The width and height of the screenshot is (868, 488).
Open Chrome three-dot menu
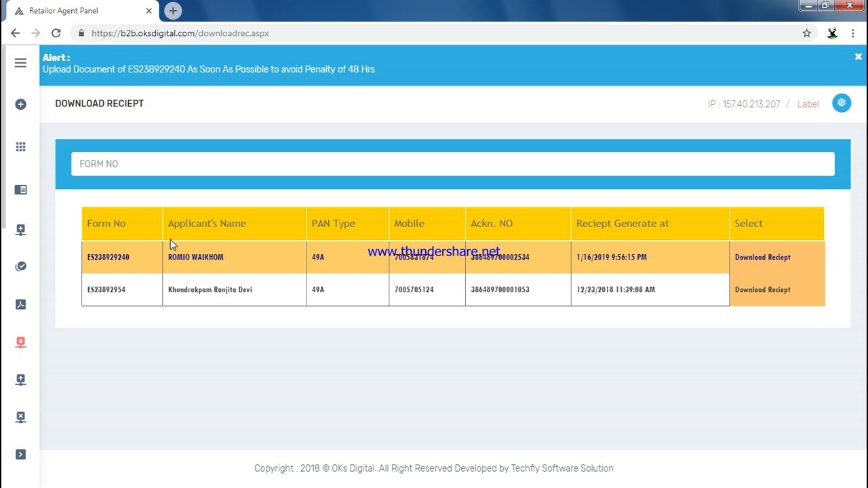pos(853,33)
